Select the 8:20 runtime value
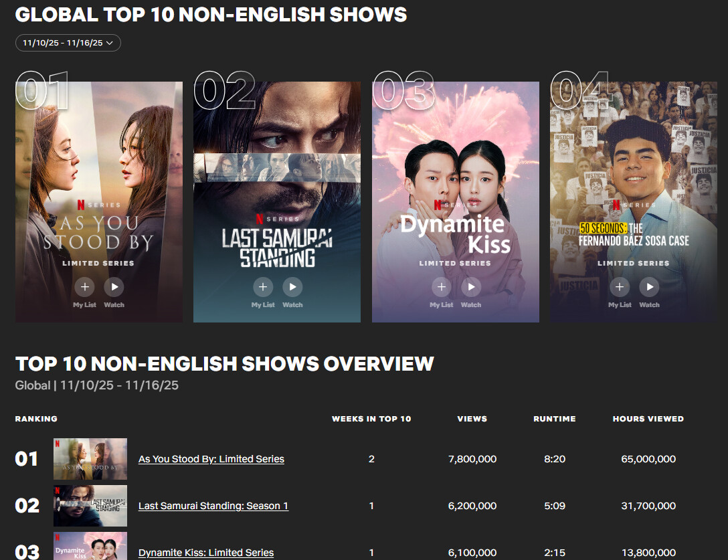The image size is (728, 560). click(554, 459)
